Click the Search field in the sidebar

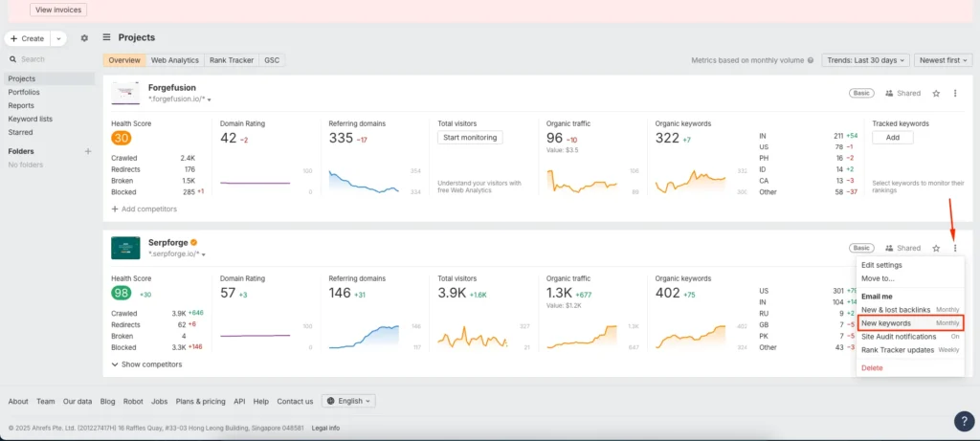[48, 59]
